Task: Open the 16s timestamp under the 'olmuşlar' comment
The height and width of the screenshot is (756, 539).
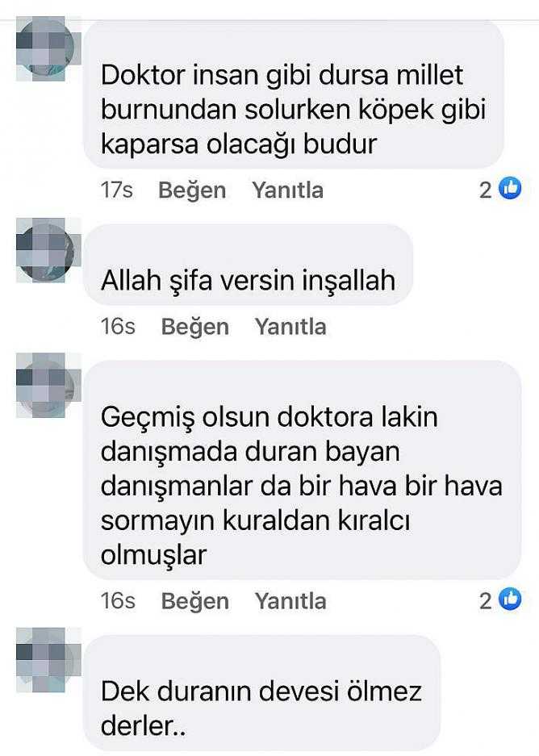Action: [118, 601]
